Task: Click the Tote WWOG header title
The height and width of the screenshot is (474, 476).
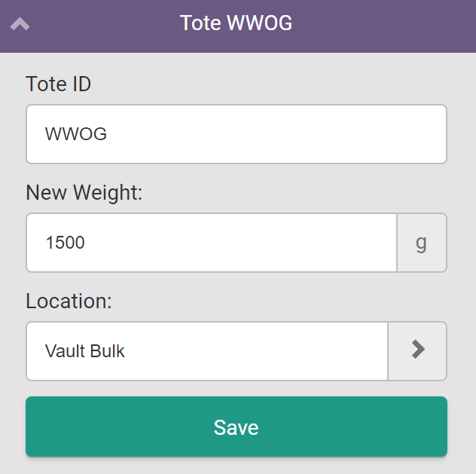Action: 236,23
